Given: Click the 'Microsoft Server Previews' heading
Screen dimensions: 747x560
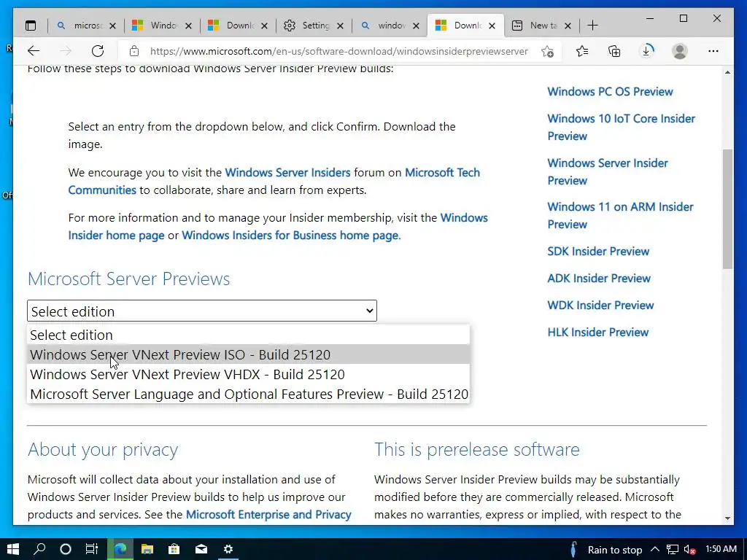Looking at the screenshot, I should coord(128,279).
